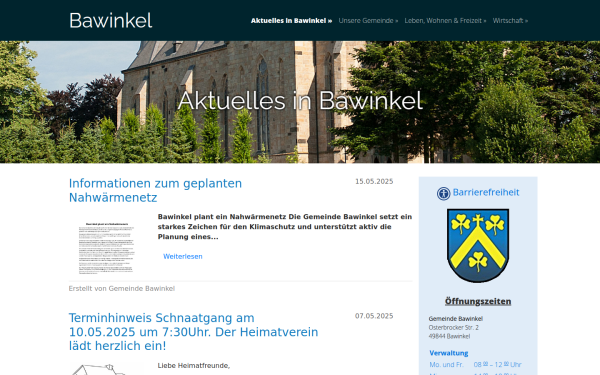The height and width of the screenshot is (375, 600).
Task: Click the Mo. und Fr. hours row
Action: coord(475,364)
